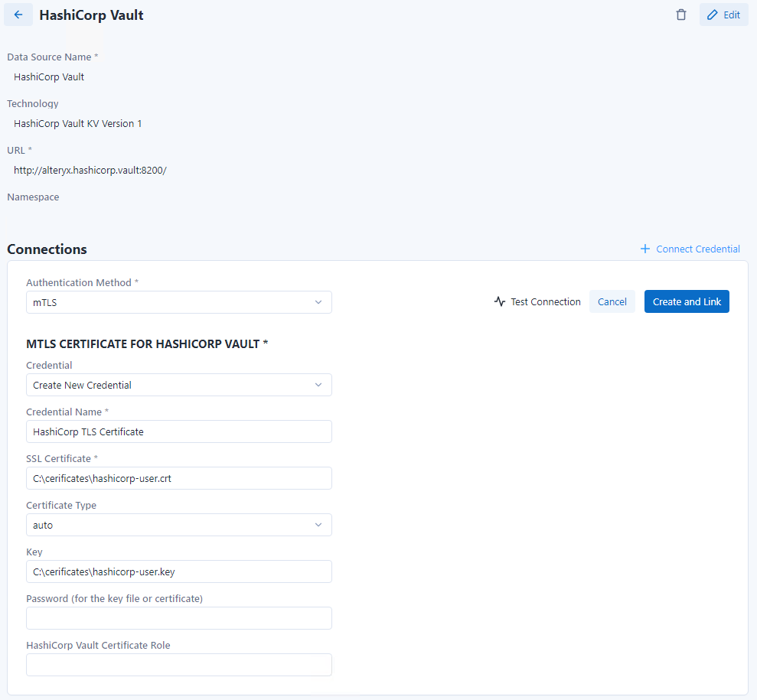Run Test Connection with the pulse icon

537,301
